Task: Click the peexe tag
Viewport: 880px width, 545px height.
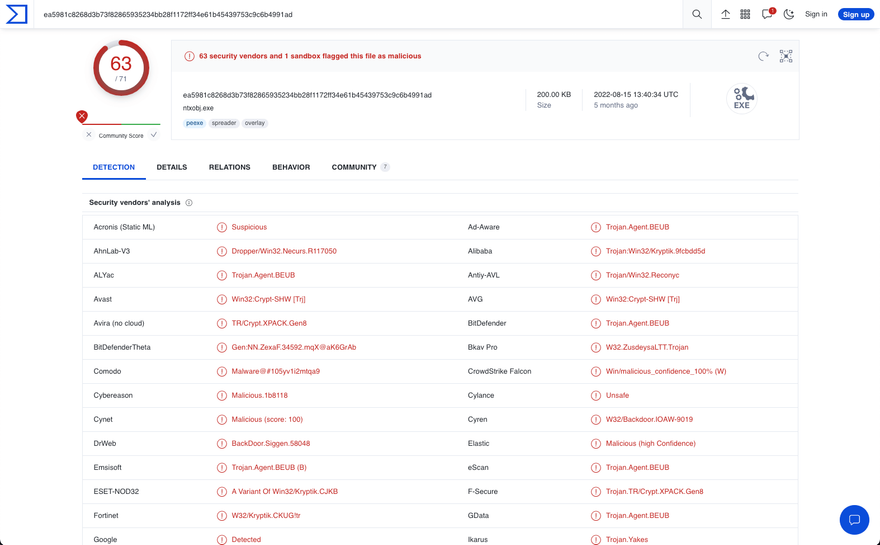Action: click(194, 123)
